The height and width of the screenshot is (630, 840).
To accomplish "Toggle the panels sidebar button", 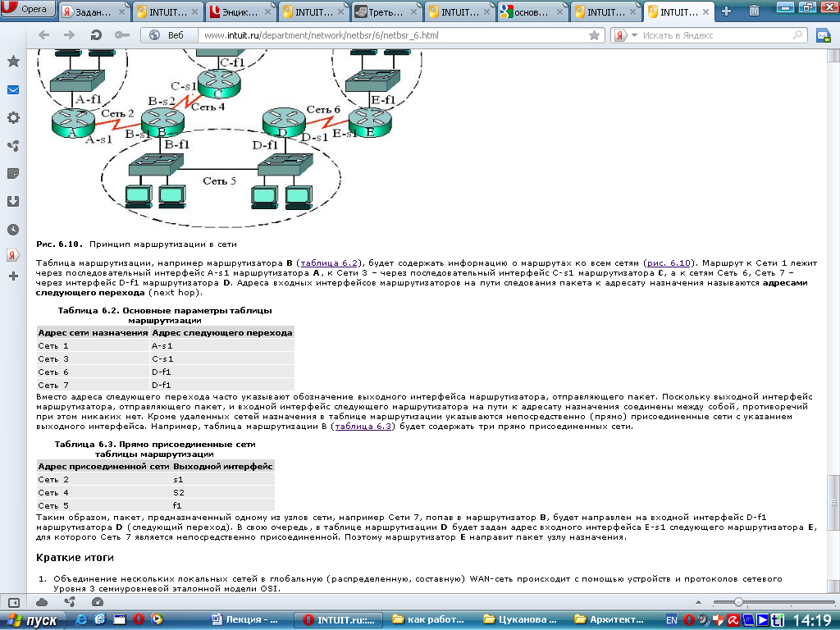I will 14,603.
